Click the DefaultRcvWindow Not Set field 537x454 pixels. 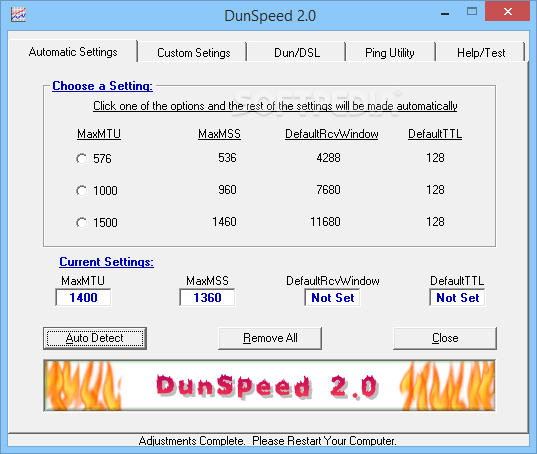pos(332,298)
